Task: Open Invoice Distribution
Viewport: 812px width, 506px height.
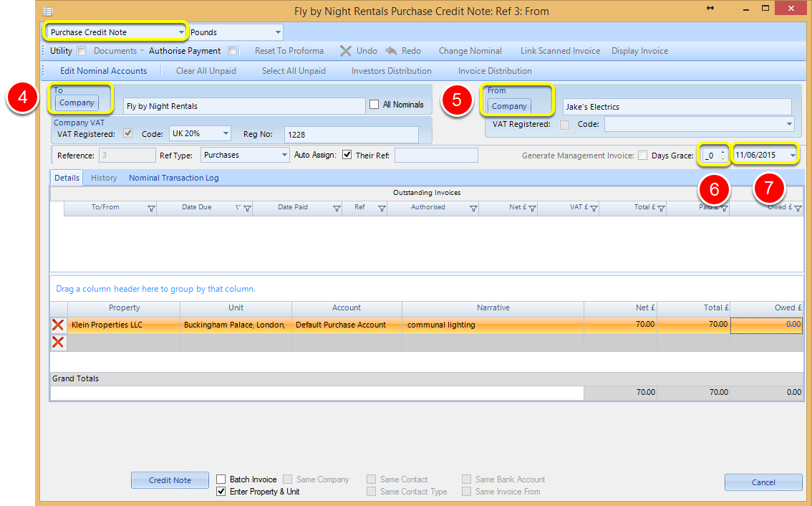Action: point(495,70)
